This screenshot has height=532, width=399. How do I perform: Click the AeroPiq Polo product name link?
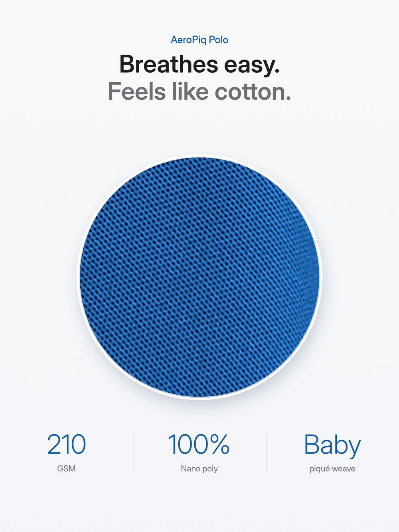(199, 40)
